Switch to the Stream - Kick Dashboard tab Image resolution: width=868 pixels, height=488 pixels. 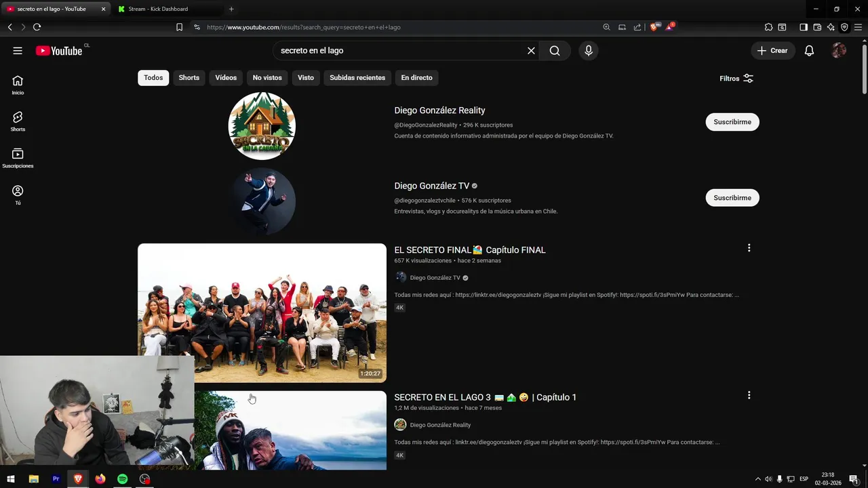click(x=158, y=9)
